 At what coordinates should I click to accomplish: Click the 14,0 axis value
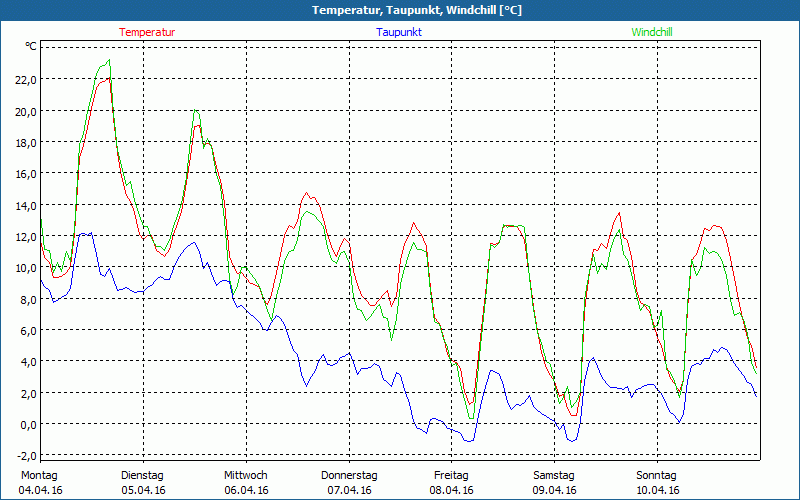click(x=26, y=206)
